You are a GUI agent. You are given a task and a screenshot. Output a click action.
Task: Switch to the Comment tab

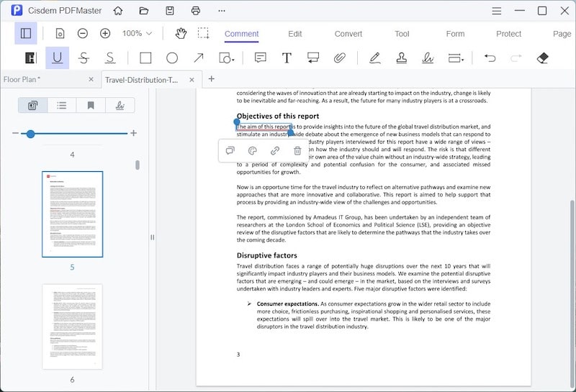(242, 34)
